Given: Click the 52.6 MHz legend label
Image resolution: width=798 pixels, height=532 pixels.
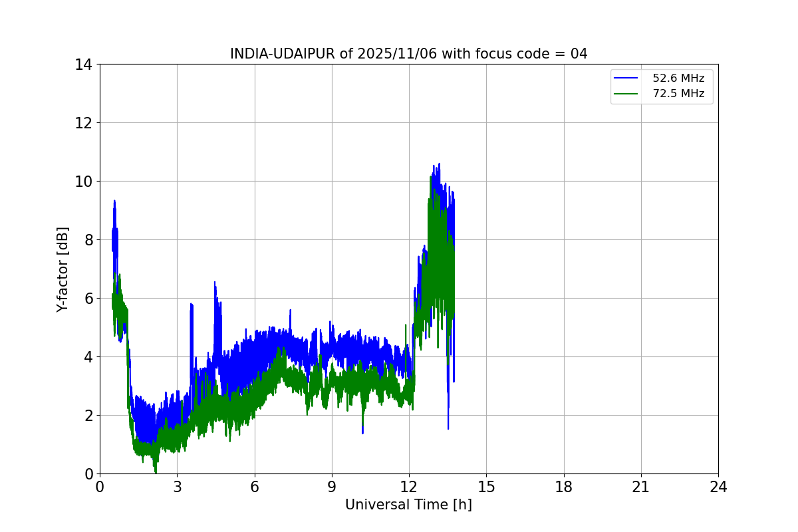Looking at the screenshot, I should (678, 78).
